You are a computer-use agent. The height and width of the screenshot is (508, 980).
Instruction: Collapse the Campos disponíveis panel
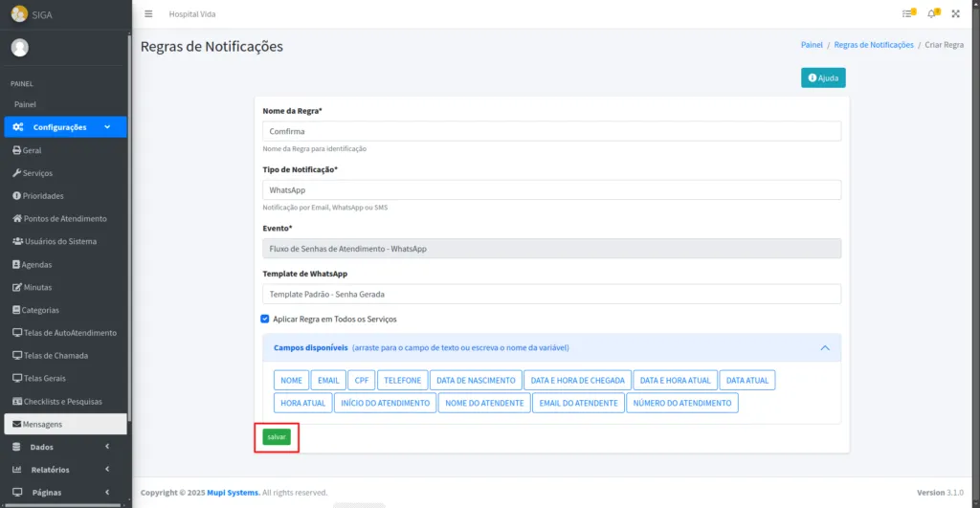[824, 347]
